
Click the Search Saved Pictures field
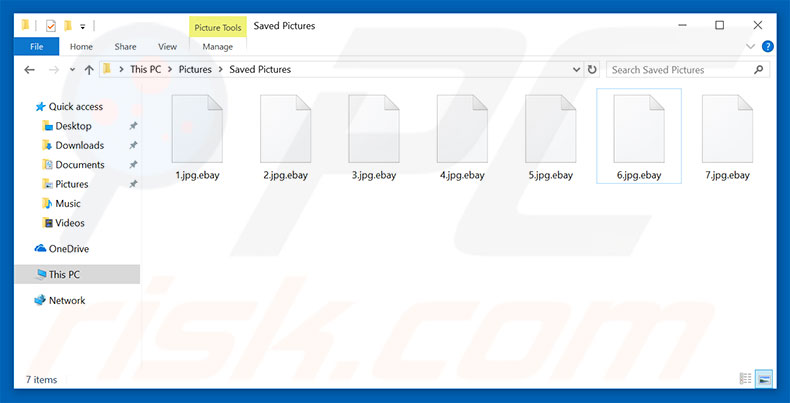tap(688, 70)
